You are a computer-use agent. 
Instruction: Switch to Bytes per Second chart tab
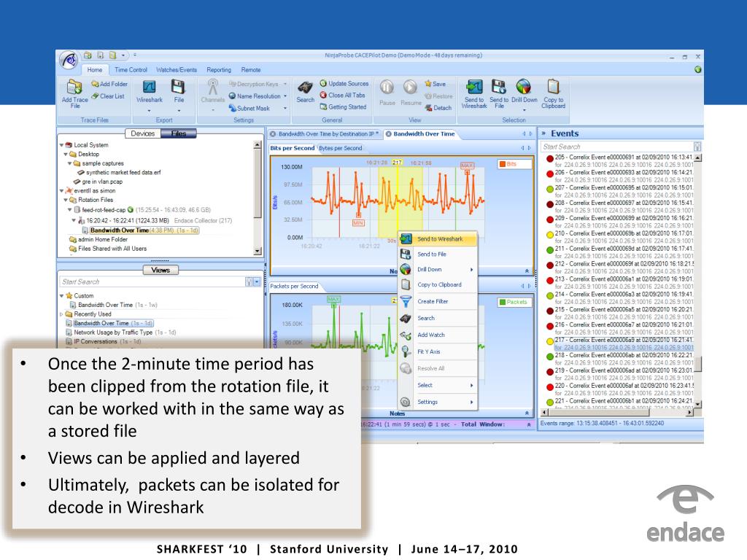340,148
